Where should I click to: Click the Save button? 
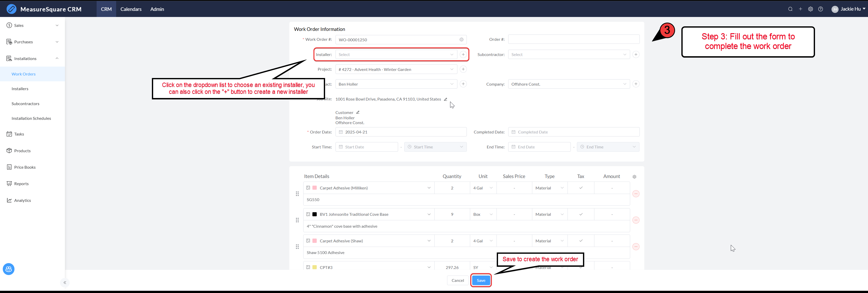click(x=481, y=280)
